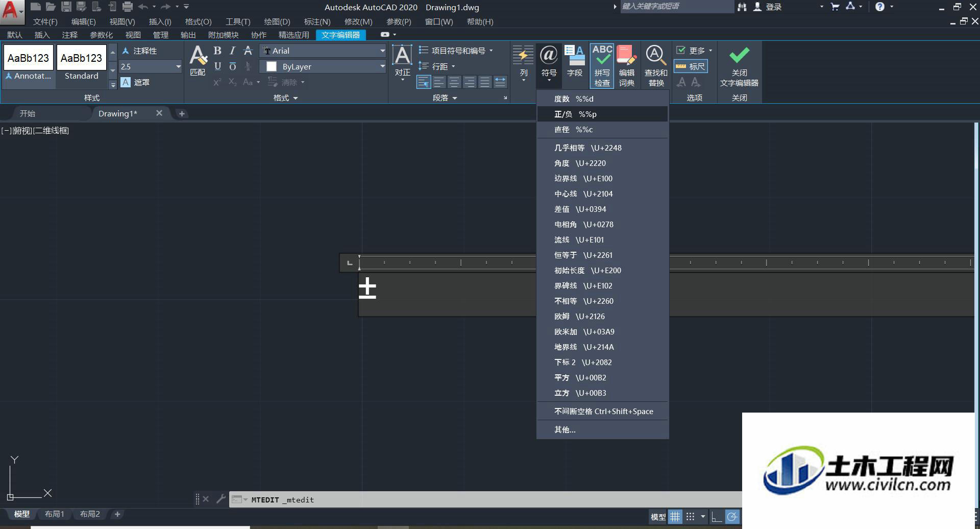Toggle Annotative (注释性) property

pyautogui.click(x=139, y=51)
